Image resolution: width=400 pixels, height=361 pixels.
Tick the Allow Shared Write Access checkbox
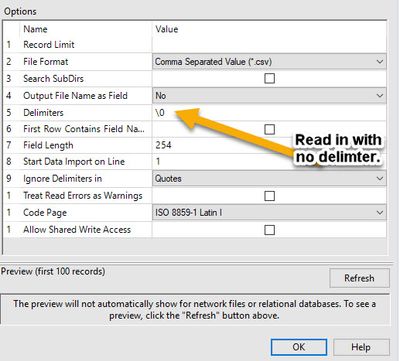pyautogui.click(x=269, y=230)
